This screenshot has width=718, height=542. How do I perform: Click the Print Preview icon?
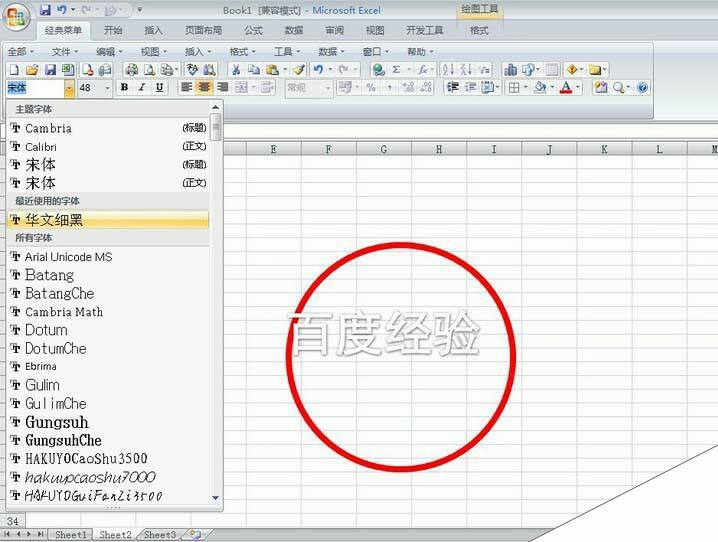click(148, 70)
